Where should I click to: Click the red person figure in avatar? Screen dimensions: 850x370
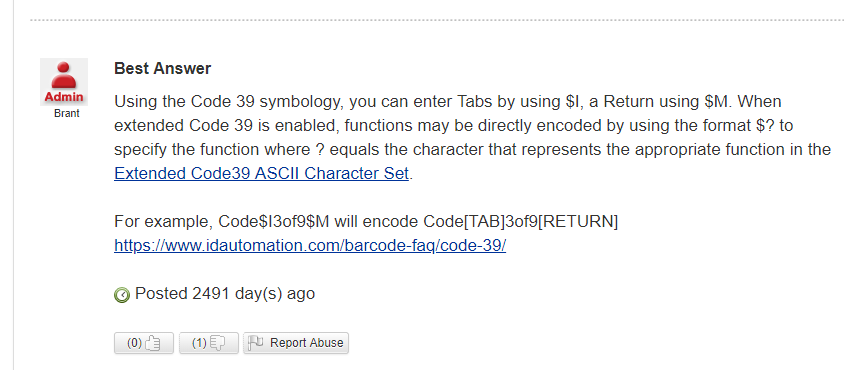click(64, 76)
